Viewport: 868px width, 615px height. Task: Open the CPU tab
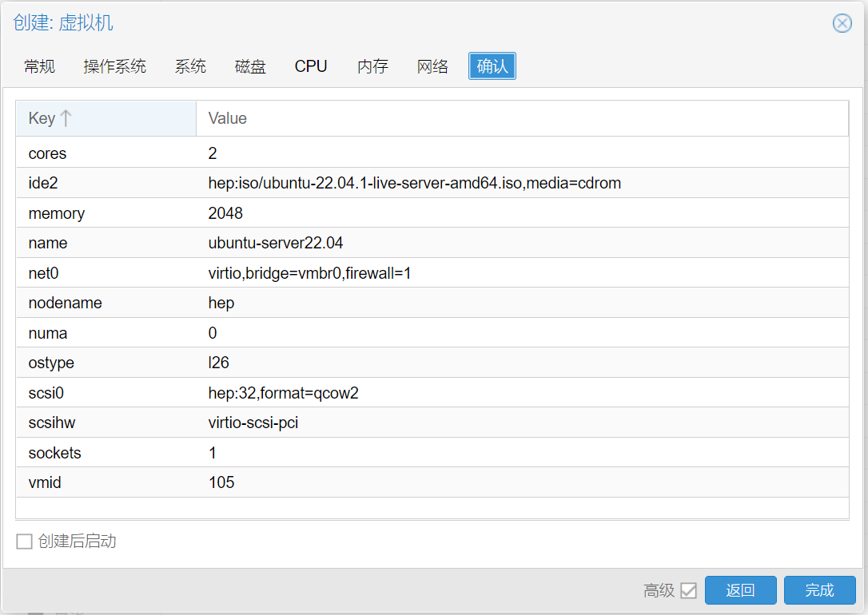pos(311,66)
